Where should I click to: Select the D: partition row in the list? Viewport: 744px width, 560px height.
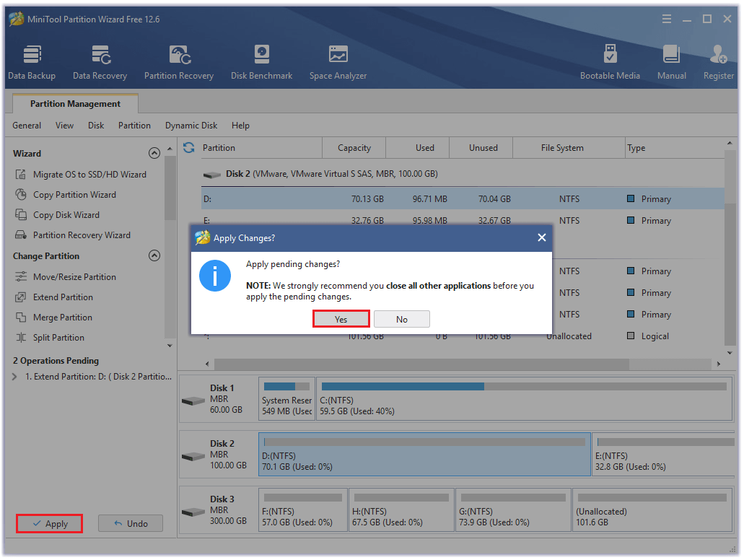pyautogui.click(x=463, y=199)
